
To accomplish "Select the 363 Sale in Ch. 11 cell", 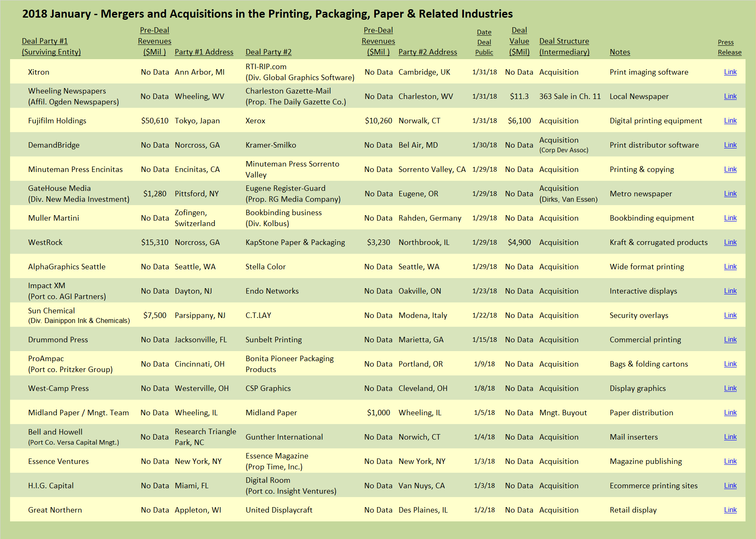I will 570,96.
